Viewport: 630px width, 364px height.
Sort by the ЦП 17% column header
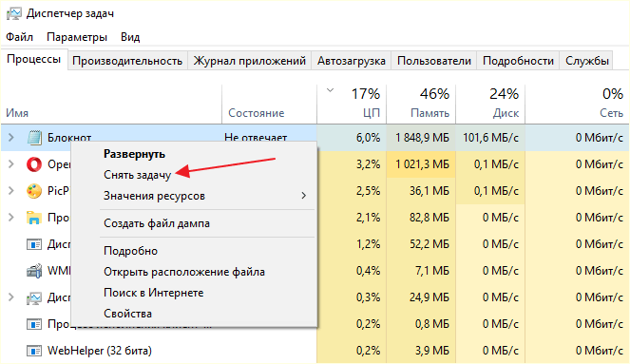click(352, 104)
